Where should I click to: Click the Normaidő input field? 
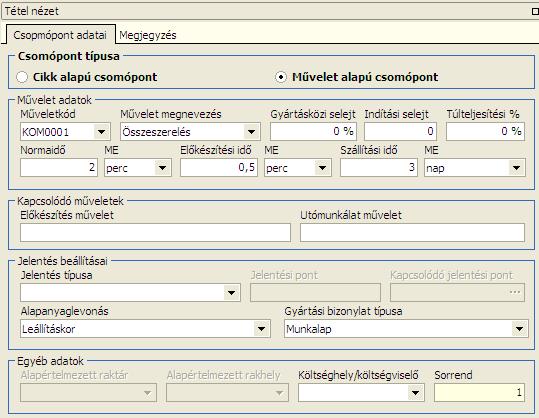tap(59, 168)
